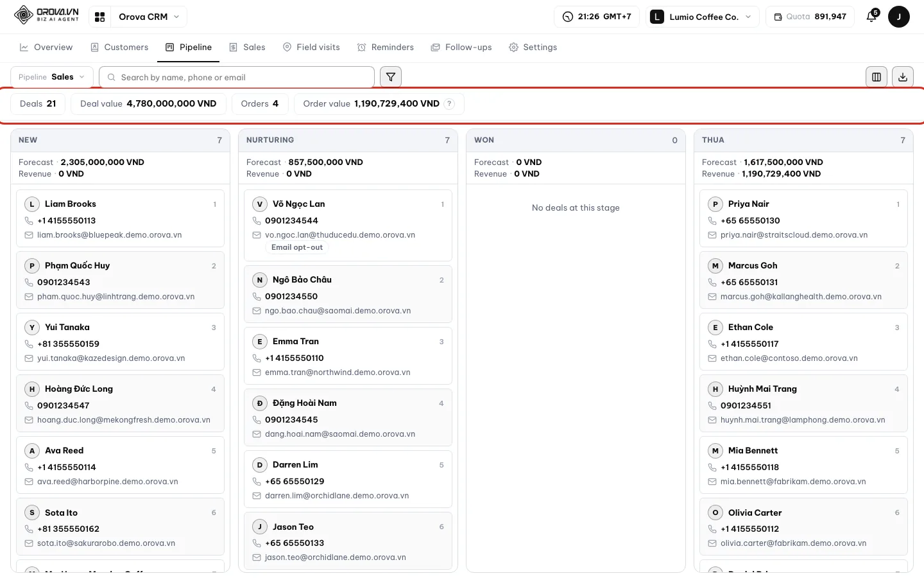The width and height of the screenshot is (924, 578).
Task: Open the Follow-ups tab
Action: [461, 48]
